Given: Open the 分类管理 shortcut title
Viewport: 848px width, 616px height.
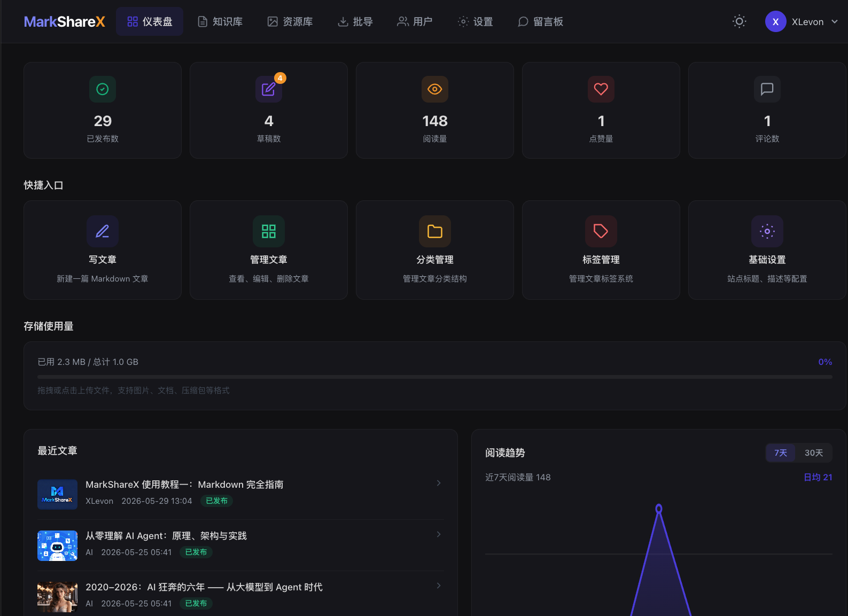Looking at the screenshot, I should coord(435,260).
